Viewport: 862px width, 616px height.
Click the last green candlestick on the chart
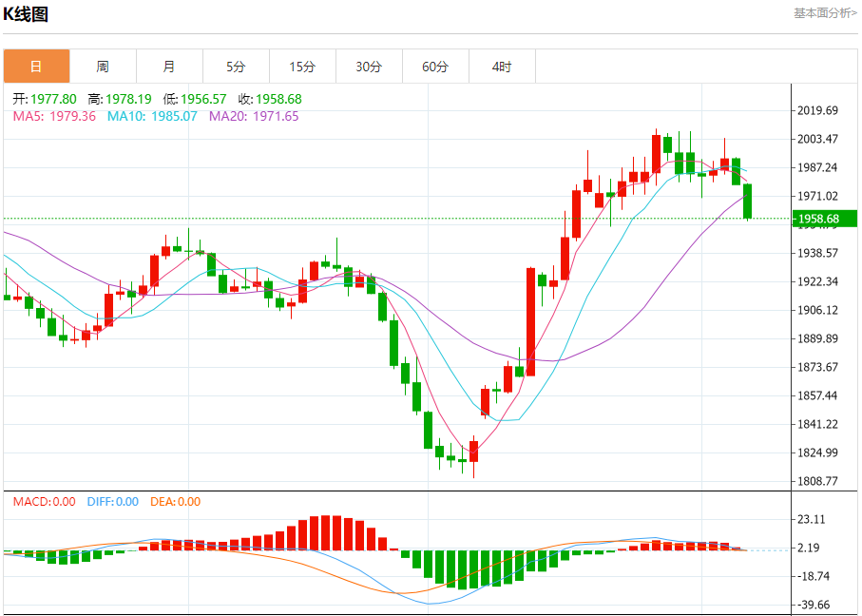[x=747, y=202]
